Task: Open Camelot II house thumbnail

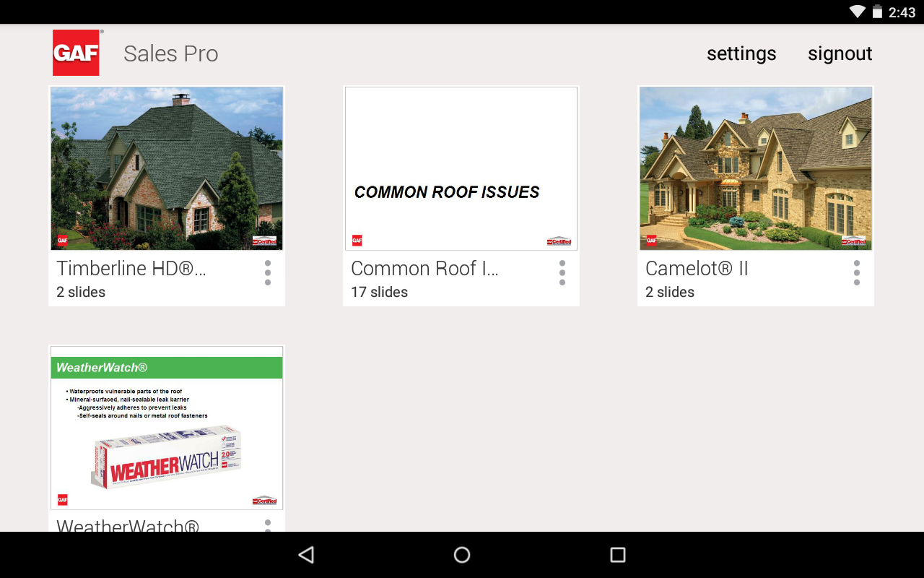Action: pos(756,168)
